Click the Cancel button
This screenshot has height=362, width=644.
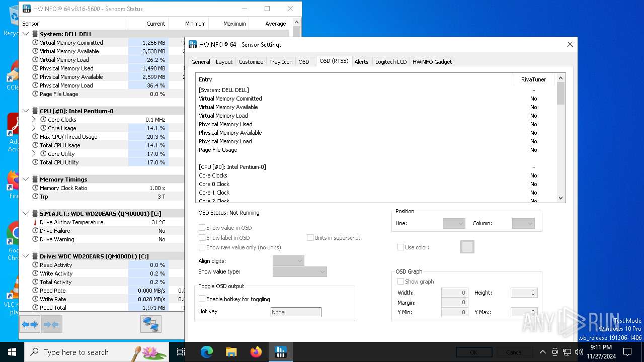click(x=514, y=352)
